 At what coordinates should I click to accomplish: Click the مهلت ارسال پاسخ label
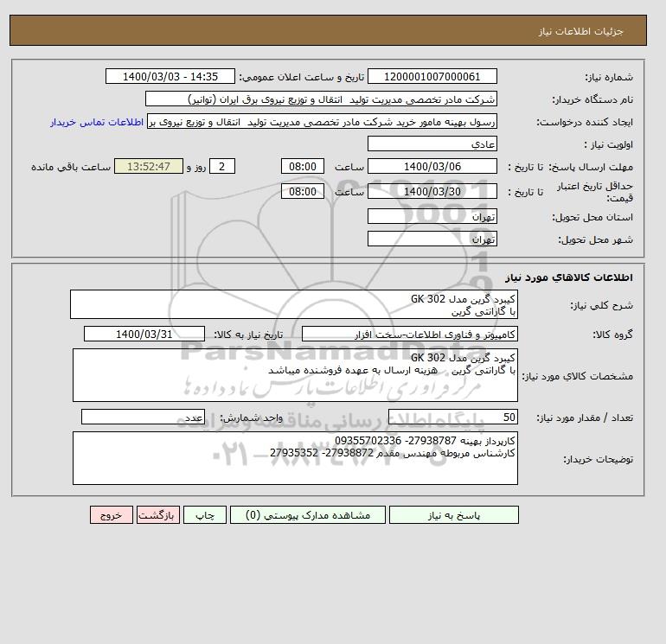pos(592,167)
